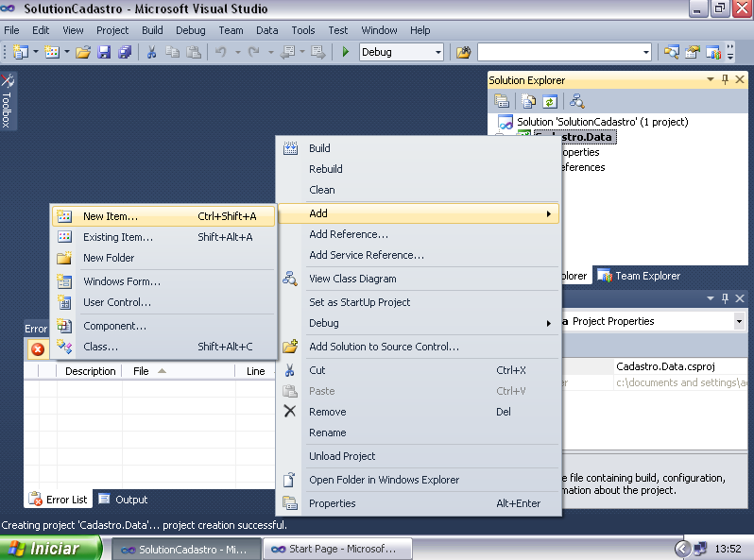This screenshot has width=754, height=560.
Task: Open the Tools menu
Action: pyautogui.click(x=303, y=30)
